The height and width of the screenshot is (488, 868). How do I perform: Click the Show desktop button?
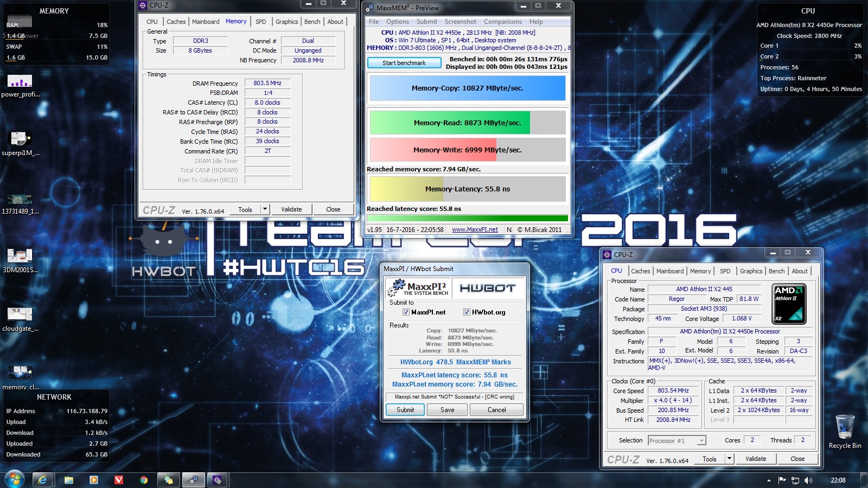coord(864,480)
